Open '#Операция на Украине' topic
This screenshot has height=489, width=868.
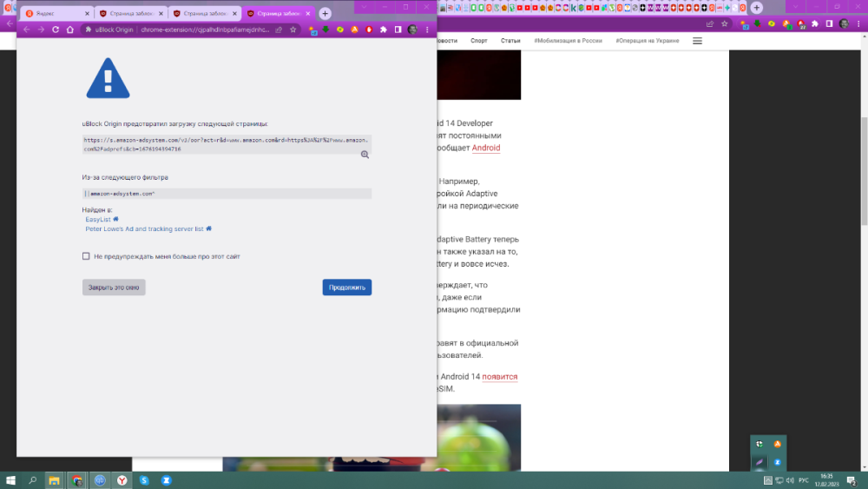[x=648, y=41]
